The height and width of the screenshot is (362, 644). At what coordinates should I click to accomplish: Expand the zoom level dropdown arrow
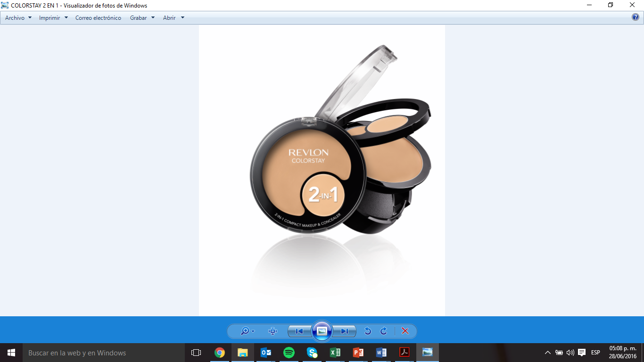[253, 331]
